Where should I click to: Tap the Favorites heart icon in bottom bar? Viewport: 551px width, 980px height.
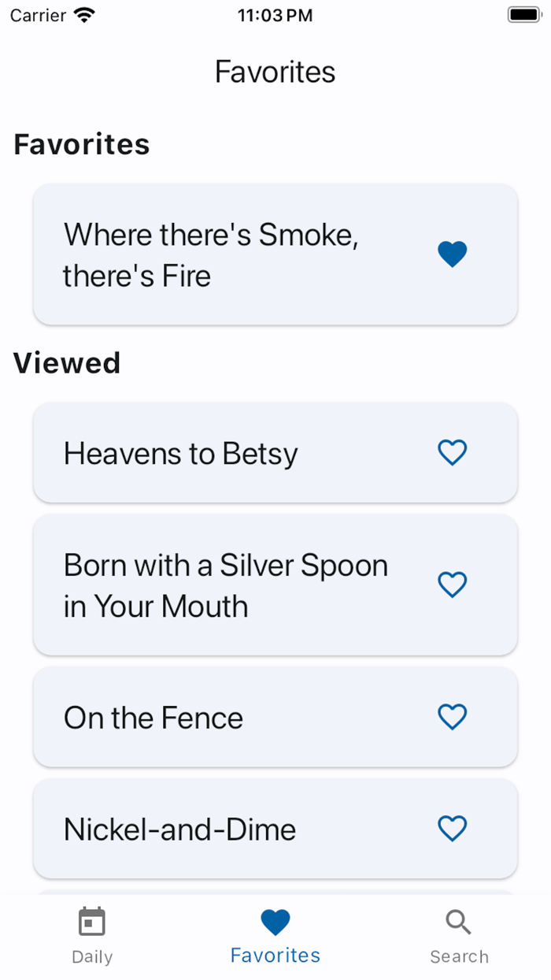(275, 920)
